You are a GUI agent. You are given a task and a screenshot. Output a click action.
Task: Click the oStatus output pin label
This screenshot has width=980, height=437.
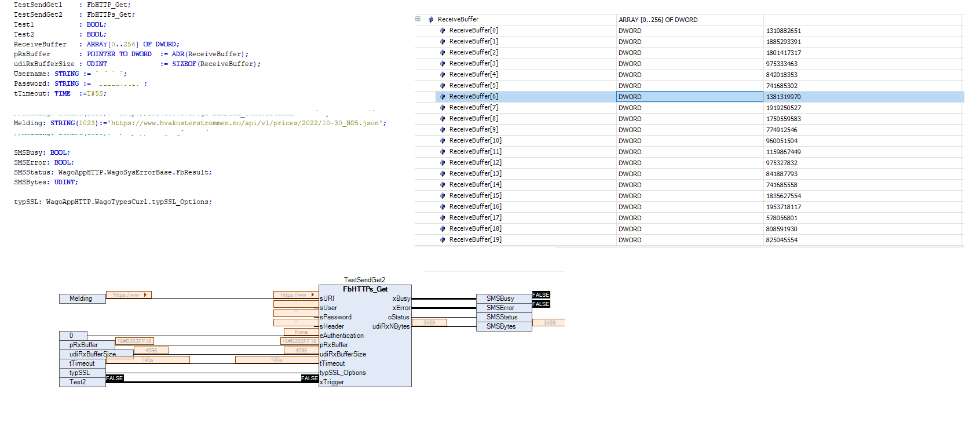tap(398, 317)
